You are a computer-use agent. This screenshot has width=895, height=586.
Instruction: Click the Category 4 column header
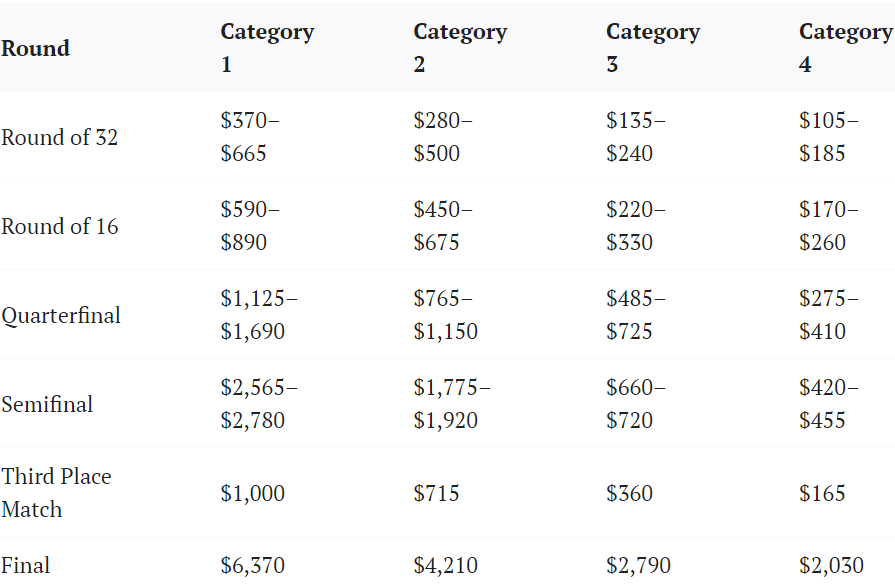tap(845, 48)
